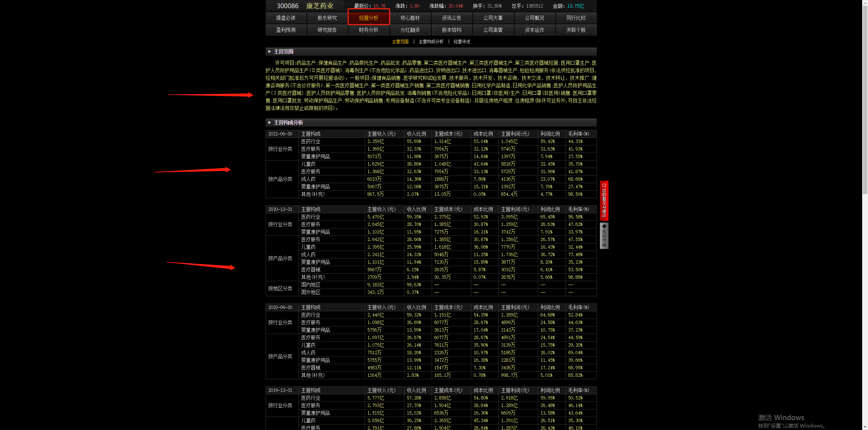This screenshot has width=868, height=430.
Task: Click the 返回顶端 back-to-top button
Action: pos(604,236)
